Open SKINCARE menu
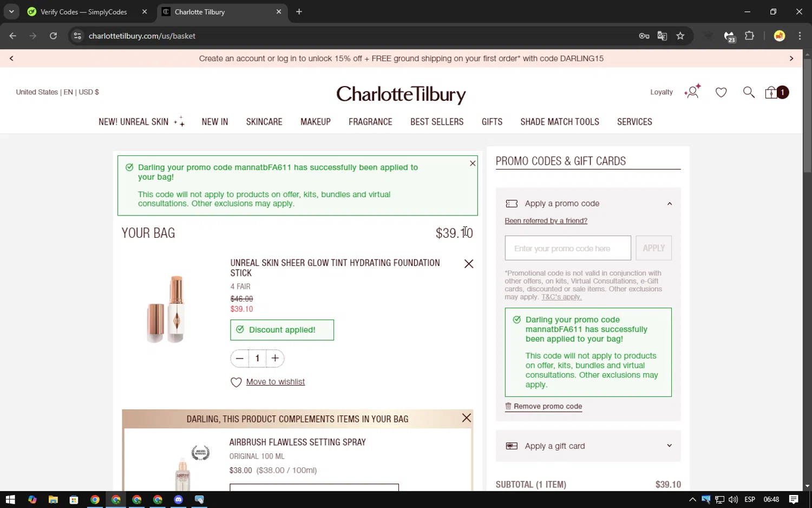This screenshot has width=812, height=508. click(x=264, y=122)
